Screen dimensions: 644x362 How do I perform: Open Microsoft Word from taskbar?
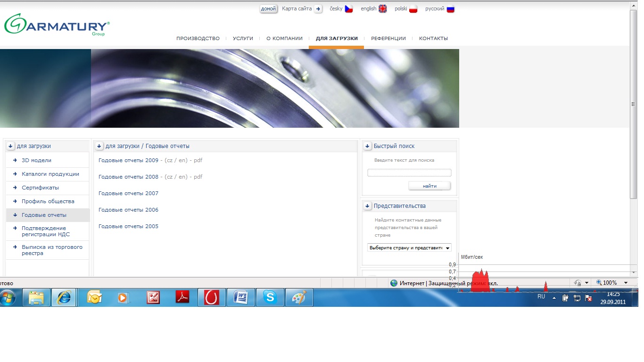coord(241,297)
